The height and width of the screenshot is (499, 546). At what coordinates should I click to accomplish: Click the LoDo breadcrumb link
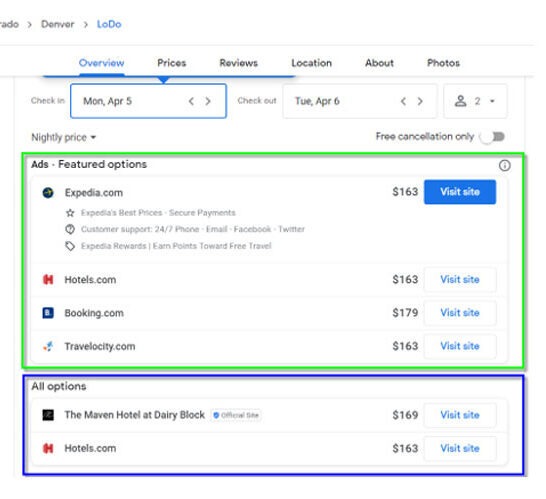[109, 24]
